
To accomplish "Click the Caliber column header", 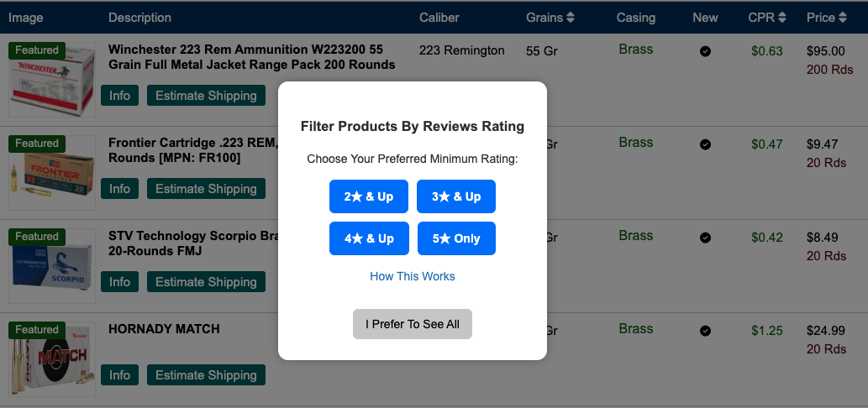I will (x=439, y=18).
